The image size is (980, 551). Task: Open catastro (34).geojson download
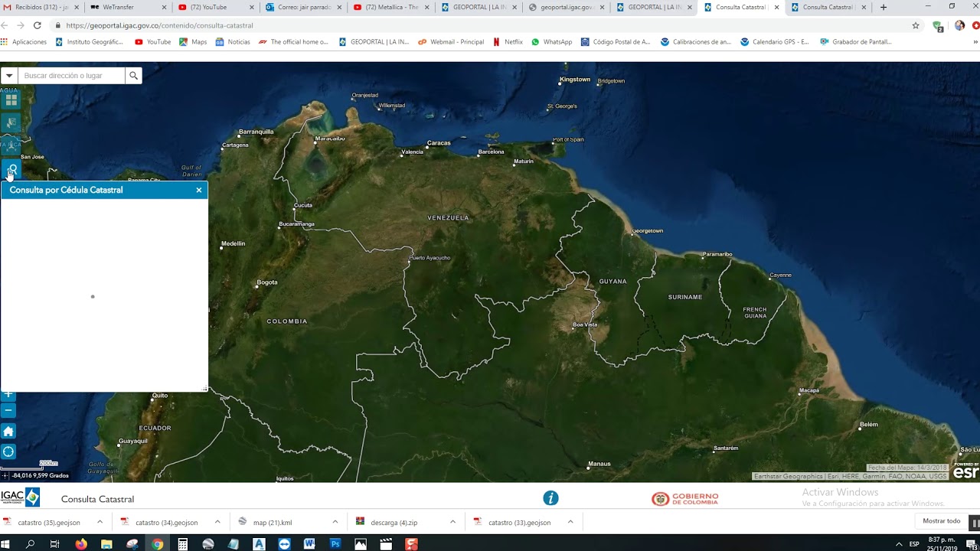(166, 522)
